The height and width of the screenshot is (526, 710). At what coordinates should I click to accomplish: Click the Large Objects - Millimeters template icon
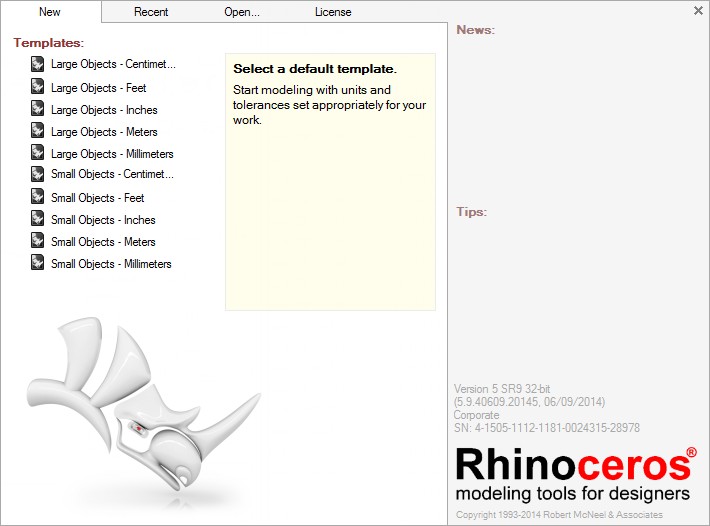pyautogui.click(x=38, y=152)
